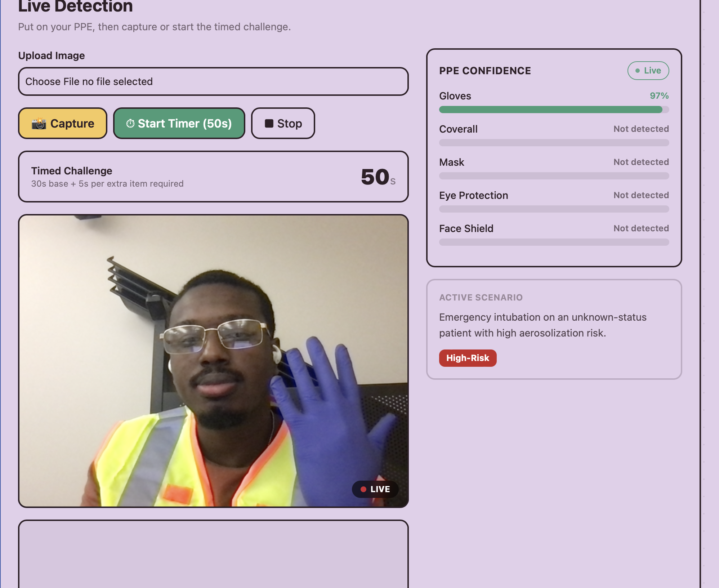Open the Choose File upload field

[x=213, y=81]
